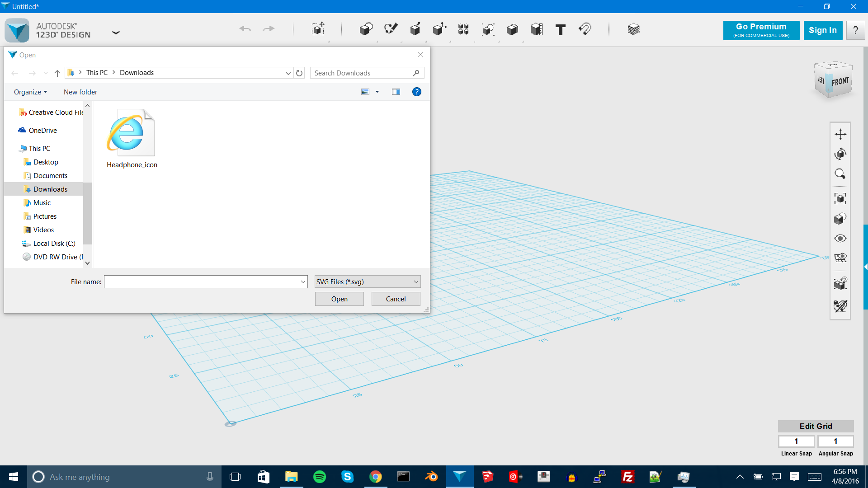868x488 pixels.
Task: Click the file name input field
Action: pos(205,281)
